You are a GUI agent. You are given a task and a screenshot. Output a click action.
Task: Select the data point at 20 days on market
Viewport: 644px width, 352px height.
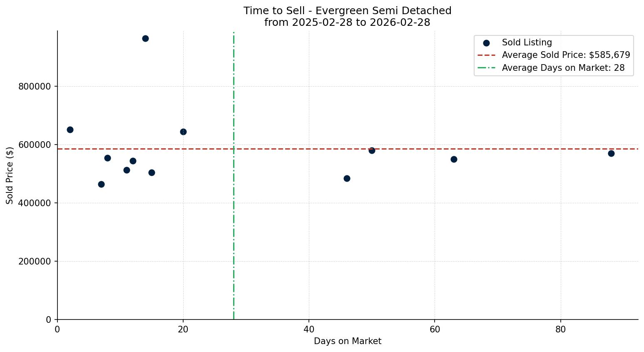tap(183, 132)
